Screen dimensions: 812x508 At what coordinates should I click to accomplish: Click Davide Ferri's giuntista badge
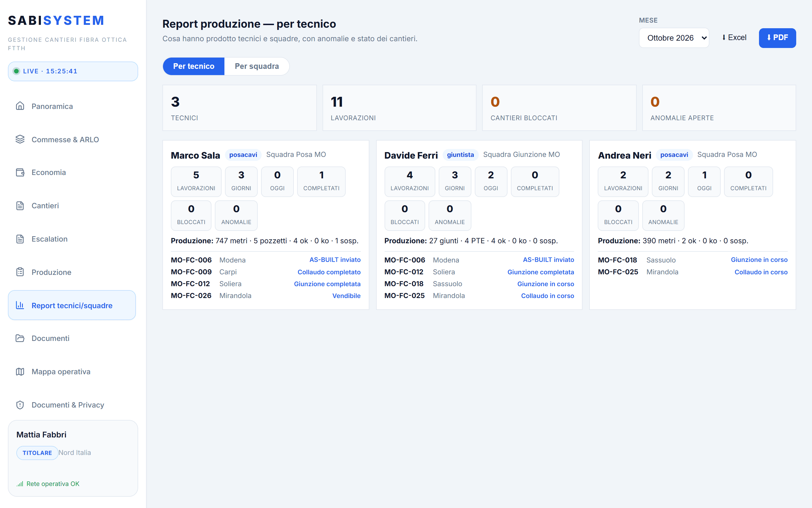(460, 155)
